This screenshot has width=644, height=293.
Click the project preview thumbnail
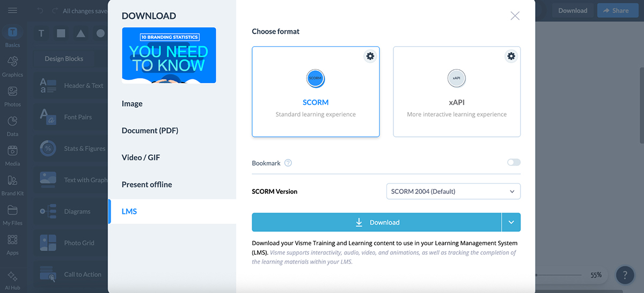point(169,55)
